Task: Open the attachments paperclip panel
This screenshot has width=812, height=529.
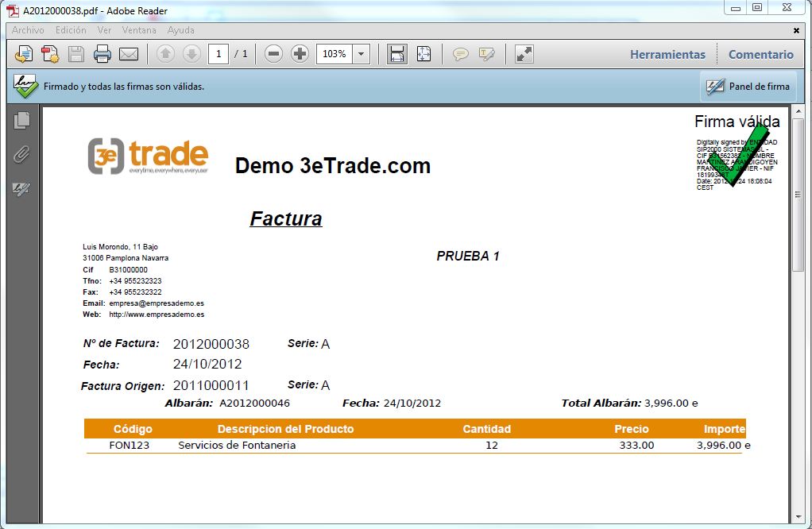Action: click(x=21, y=154)
